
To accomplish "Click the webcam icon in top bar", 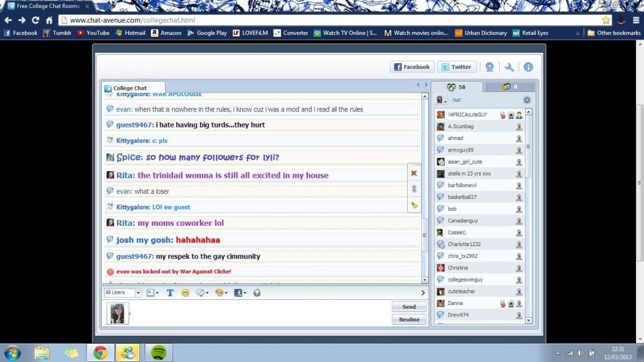I will tap(489, 67).
